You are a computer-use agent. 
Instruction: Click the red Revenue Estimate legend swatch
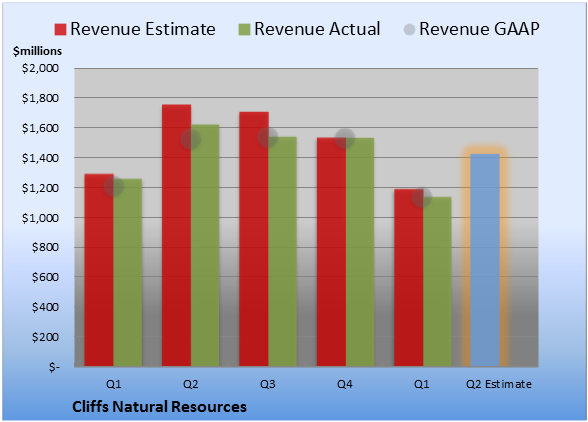[x=60, y=30]
